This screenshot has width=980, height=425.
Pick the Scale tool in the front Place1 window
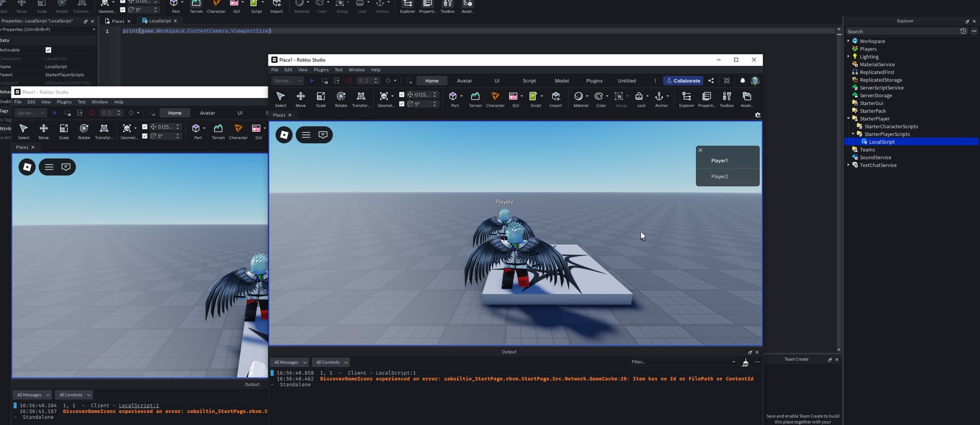click(321, 99)
